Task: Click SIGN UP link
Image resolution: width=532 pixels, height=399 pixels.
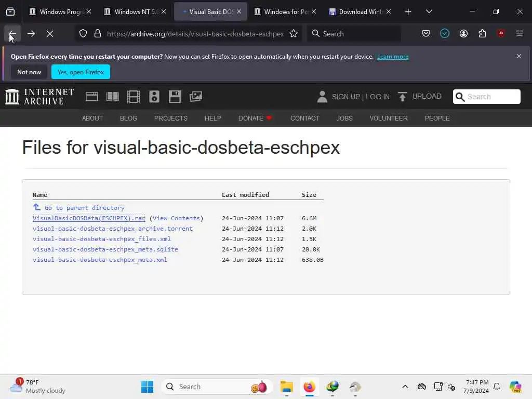Action: pyautogui.click(x=345, y=97)
